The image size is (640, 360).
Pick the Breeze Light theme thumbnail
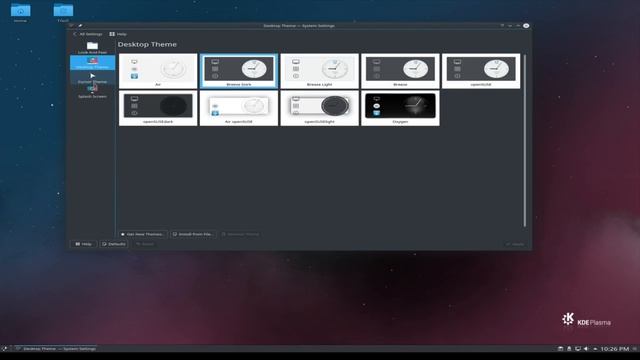[320, 71]
